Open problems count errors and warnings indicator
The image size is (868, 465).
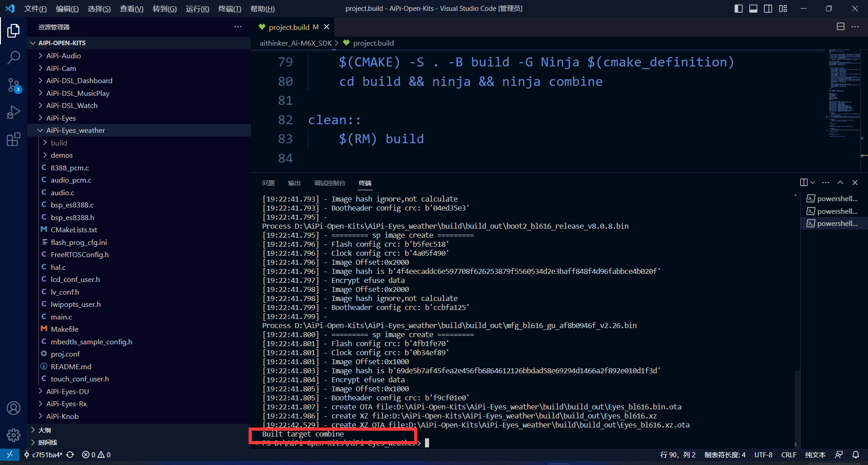click(x=96, y=455)
